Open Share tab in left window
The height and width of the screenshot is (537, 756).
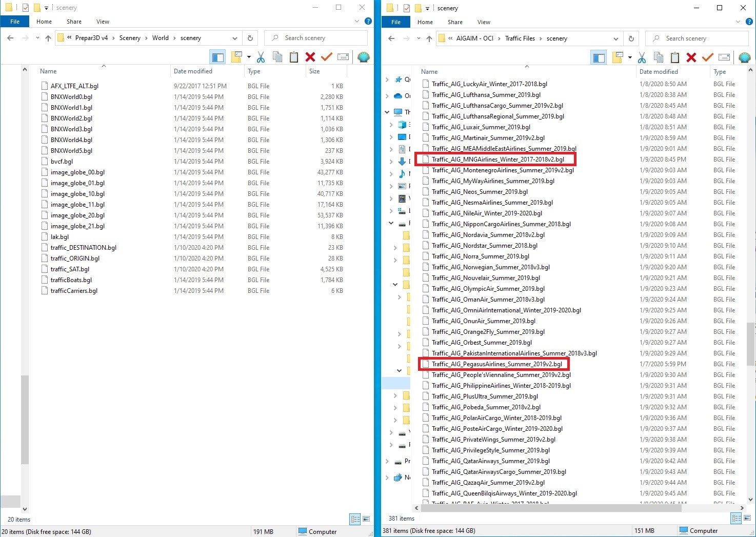[x=74, y=22]
